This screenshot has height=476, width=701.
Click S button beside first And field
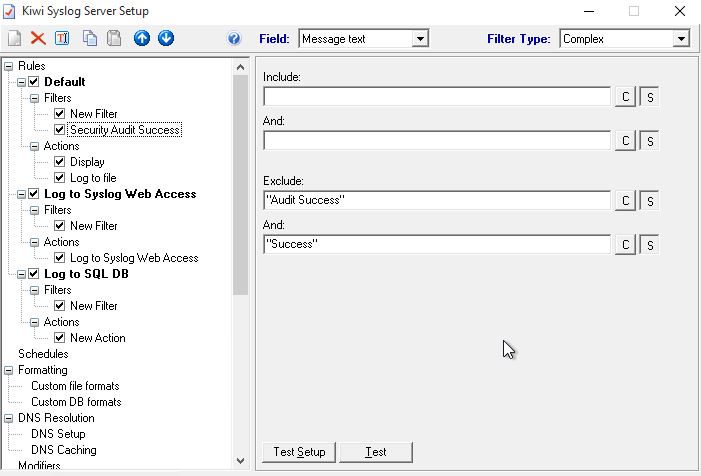[x=650, y=141]
